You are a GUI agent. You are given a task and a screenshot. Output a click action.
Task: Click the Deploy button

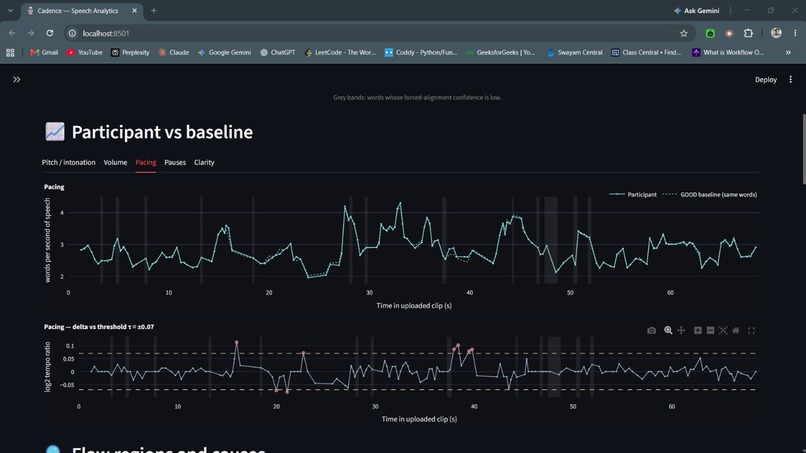(765, 80)
